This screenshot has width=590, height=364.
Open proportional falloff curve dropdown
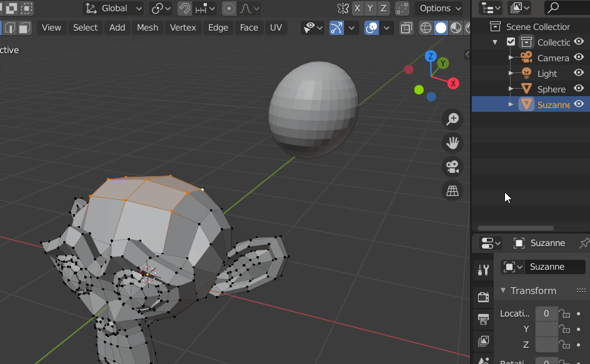click(x=249, y=8)
